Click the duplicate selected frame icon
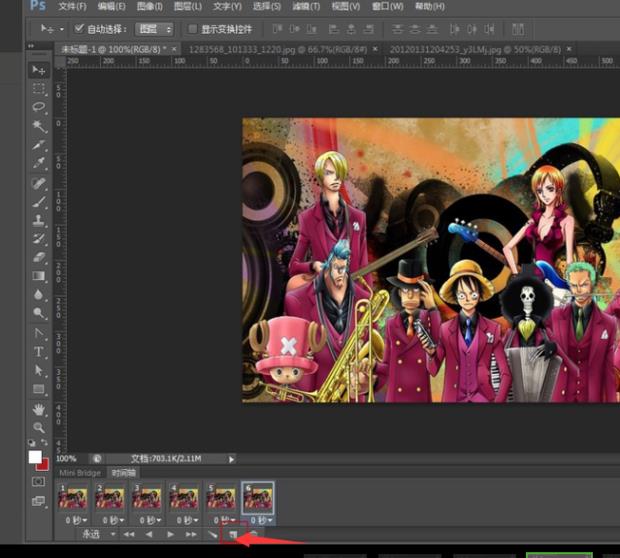The height and width of the screenshot is (558, 620). [233, 535]
